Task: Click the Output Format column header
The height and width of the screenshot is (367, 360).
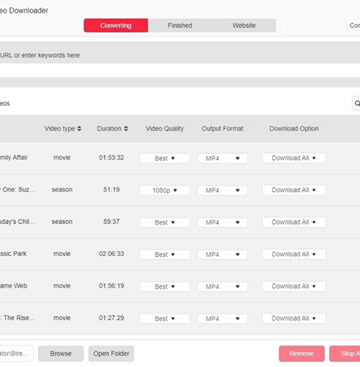Action: click(x=222, y=129)
